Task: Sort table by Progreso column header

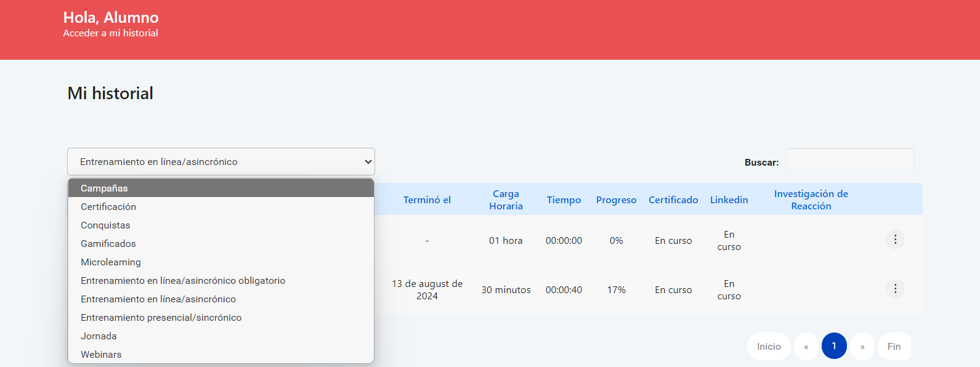Action: 616,200
